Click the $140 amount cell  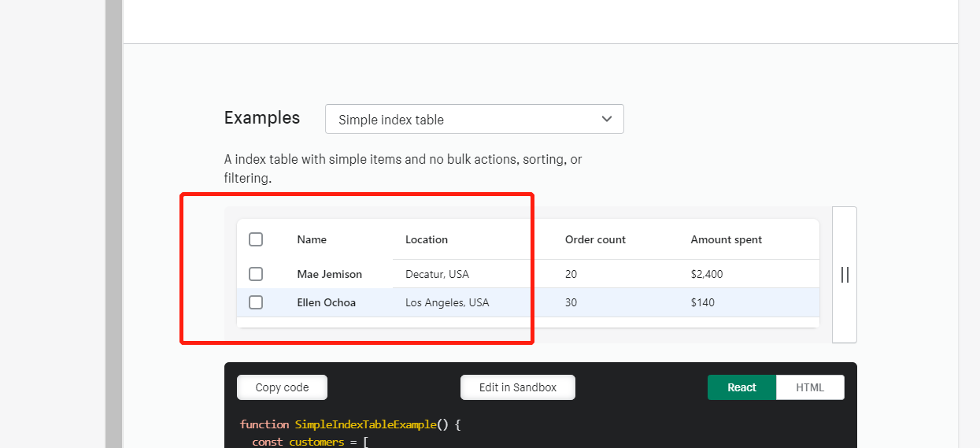point(703,302)
